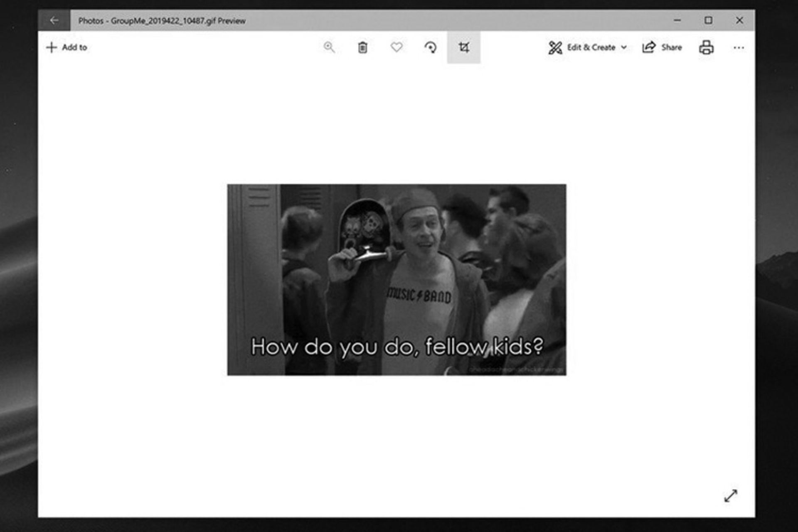Print the image via printer icon
This screenshot has width=798, height=532.
click(x=706, y=47)
